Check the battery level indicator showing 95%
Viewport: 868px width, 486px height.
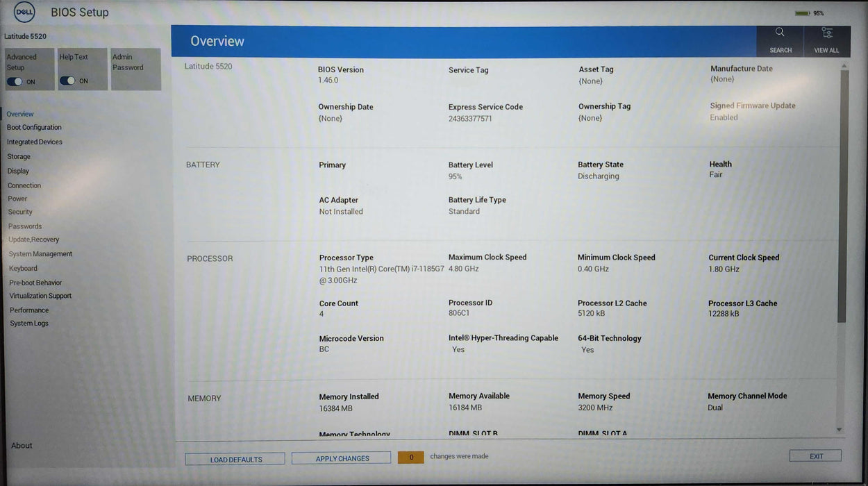(x=802, y=12)
